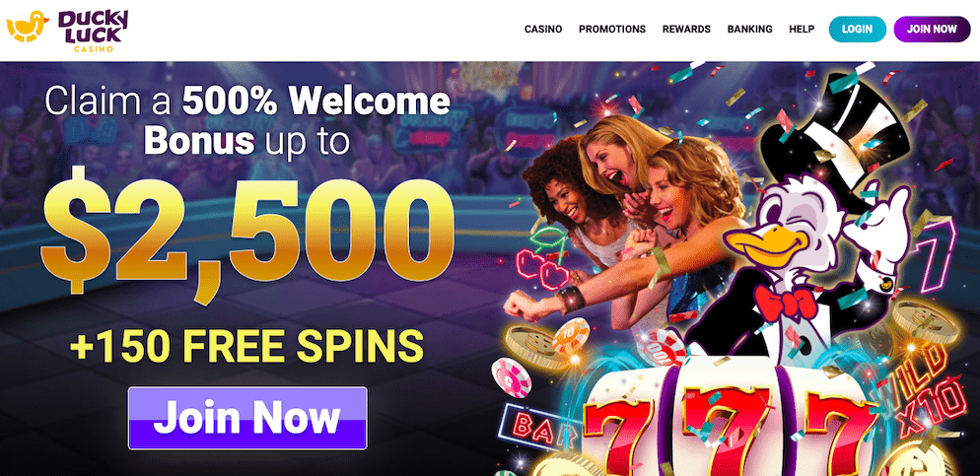Image resolution: width=980 pixels, height=476 pixels.
Task: Click the large Join Now banner button
Action: [x=247, y=418]
